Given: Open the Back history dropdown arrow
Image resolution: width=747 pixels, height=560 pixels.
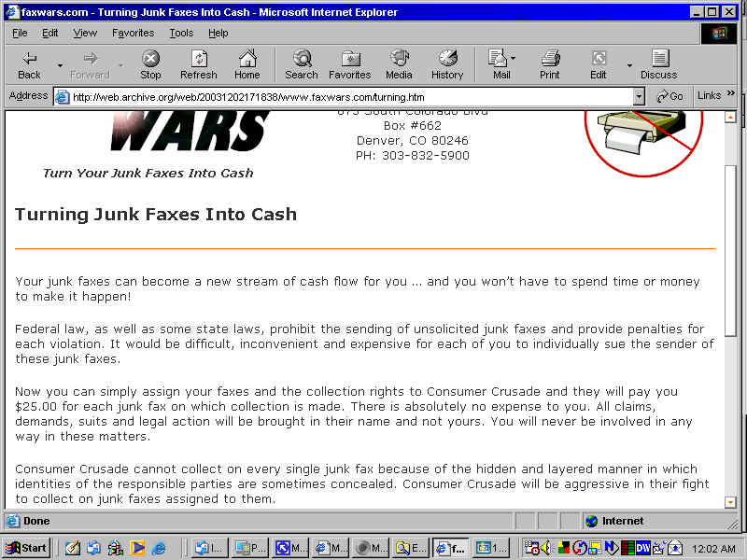Looking at the screenshot, I should [x=60, y=65].
